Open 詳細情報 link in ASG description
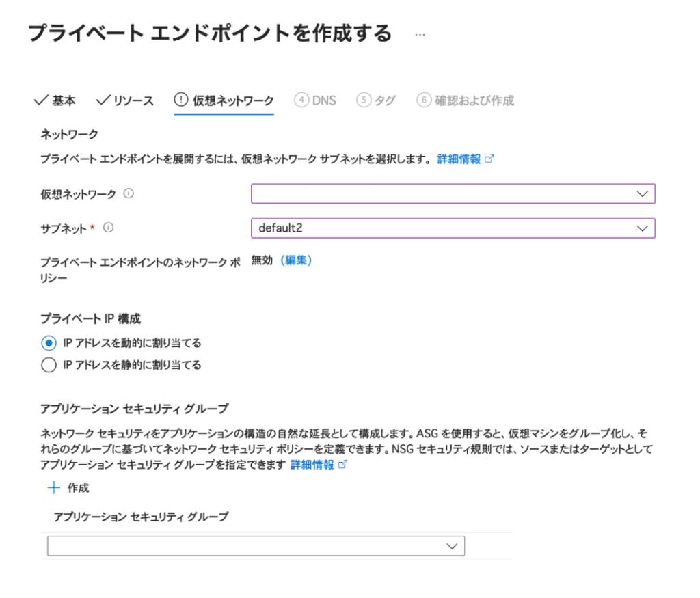700x598 pixels. (312, 465)
